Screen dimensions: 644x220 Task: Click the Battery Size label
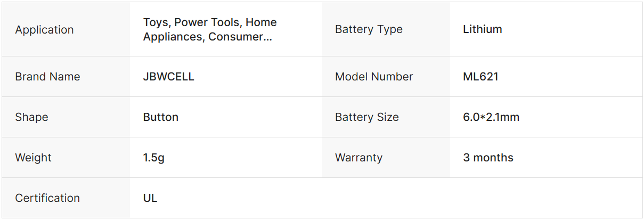pos(367,117)
